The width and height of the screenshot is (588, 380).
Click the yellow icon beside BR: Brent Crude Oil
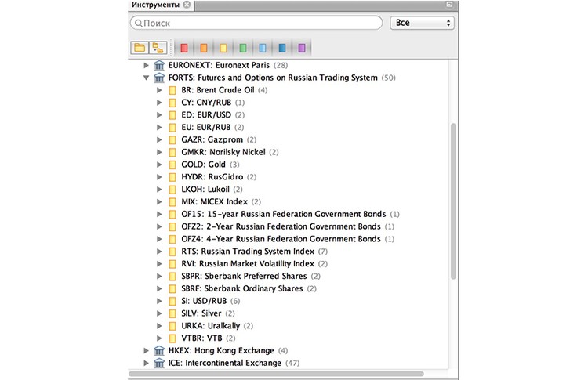coord(172,90)
